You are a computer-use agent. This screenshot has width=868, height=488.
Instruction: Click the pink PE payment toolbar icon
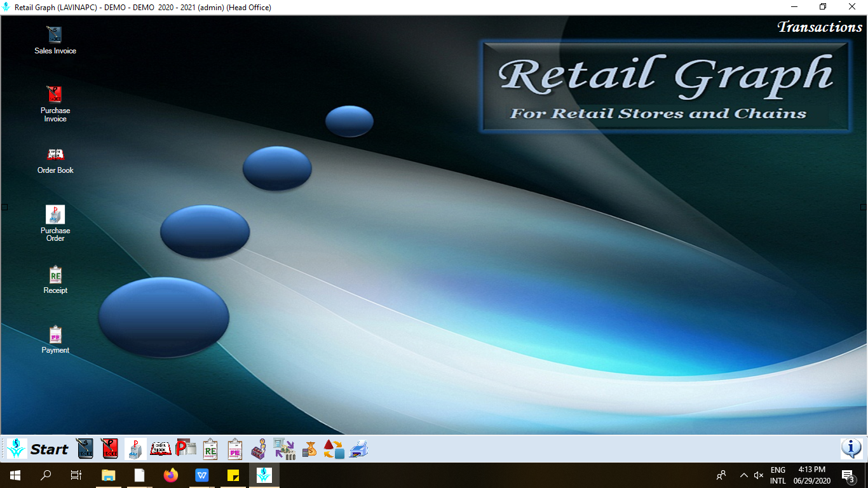point(235,449)
